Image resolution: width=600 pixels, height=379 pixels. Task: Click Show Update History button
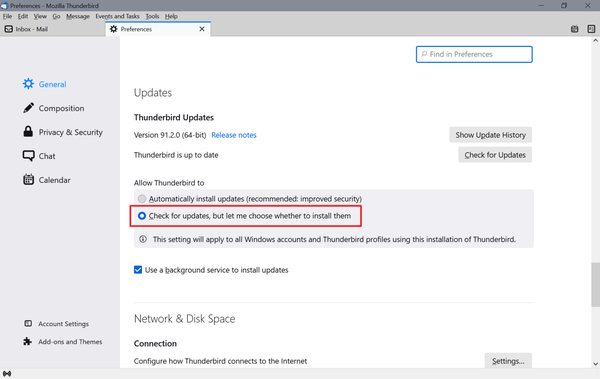490,135
